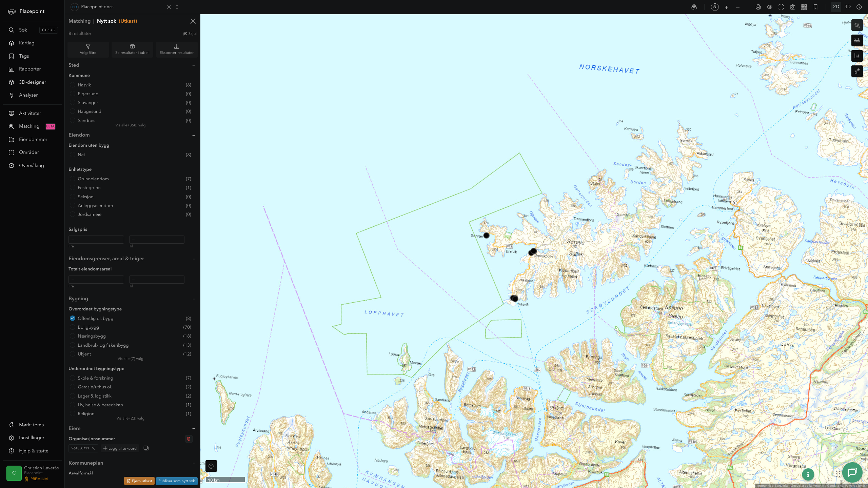The width and height of the screenshot is (868, 488).
Task: Select Nei under Eiendom uten bygg
Action: pos(72,155)
